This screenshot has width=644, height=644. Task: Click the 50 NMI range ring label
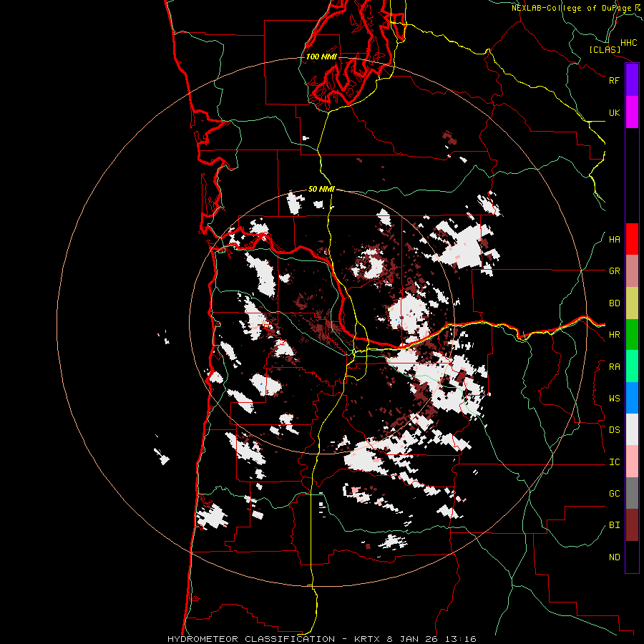[321, 190]
